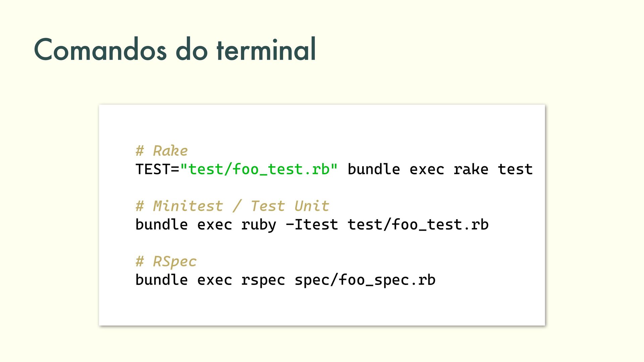
Task: Click the "spec/foo_spec.rb" path
Action: pyautogui.click(x=365, y=280)
